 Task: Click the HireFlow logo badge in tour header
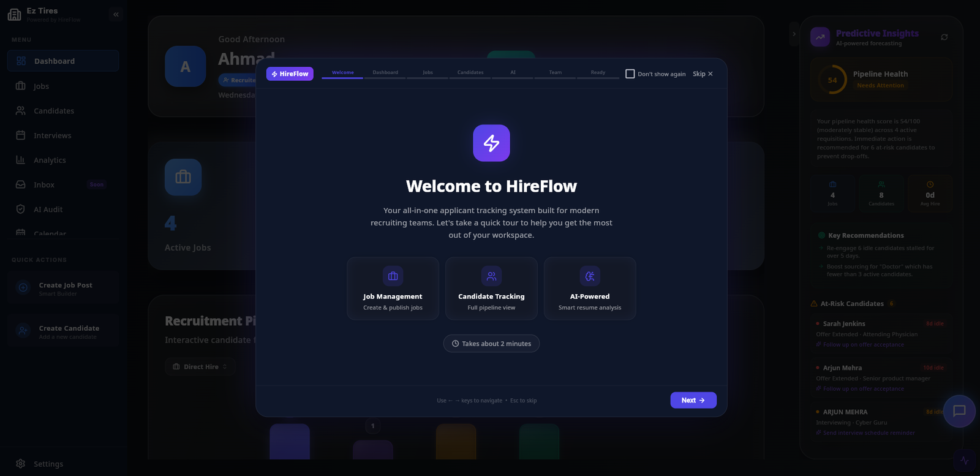point(290,74)
